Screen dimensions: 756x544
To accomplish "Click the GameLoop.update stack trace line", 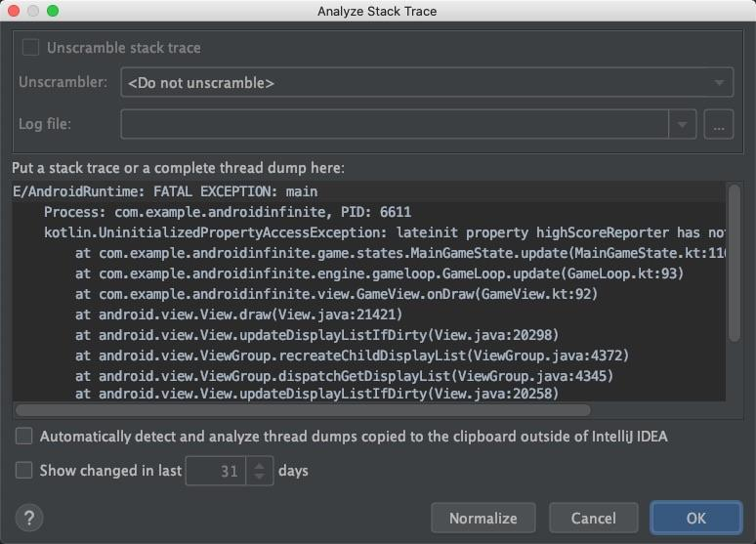I will click(x=378, y=273).
